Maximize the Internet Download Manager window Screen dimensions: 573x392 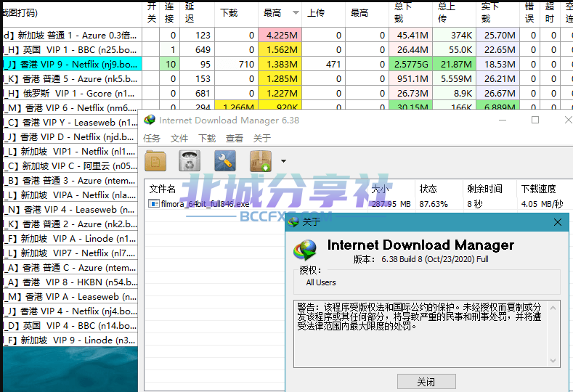(x=535, y=120)
